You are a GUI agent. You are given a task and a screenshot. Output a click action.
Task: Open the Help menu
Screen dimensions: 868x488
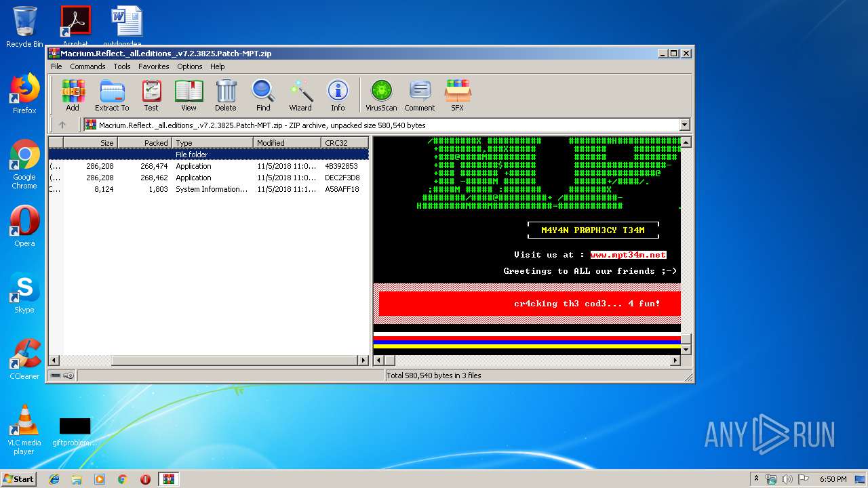point(217,66)
